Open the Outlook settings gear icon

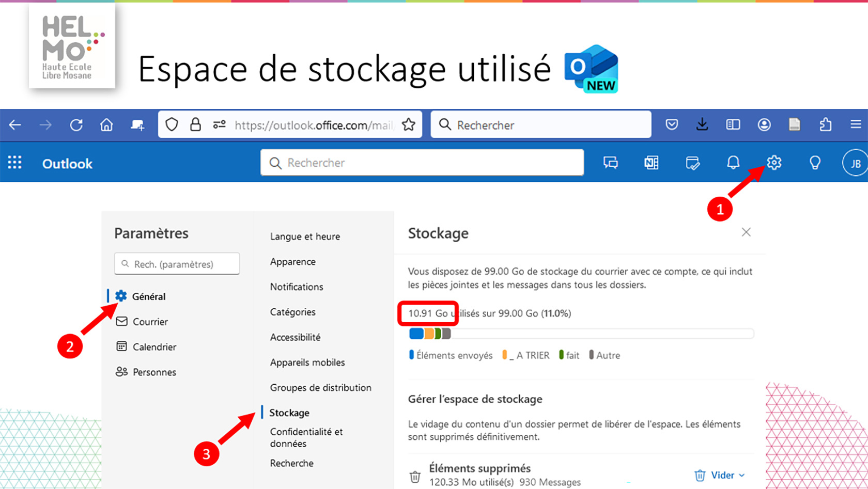coord(773,163)
